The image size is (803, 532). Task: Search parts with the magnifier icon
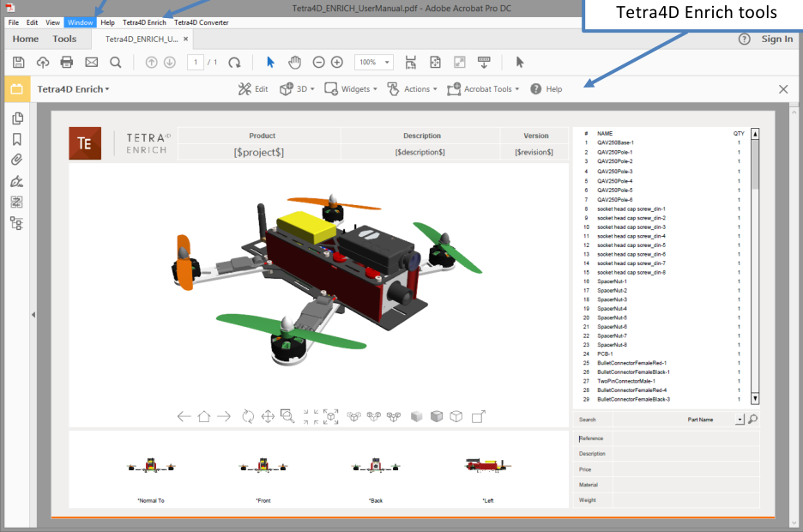click(x=753, y=420)
